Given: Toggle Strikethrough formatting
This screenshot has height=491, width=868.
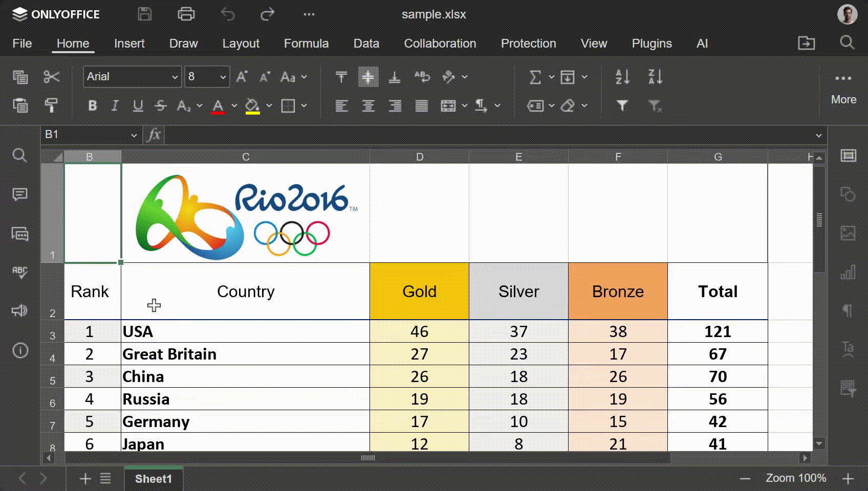Looking at the screenshot, I should 161,106.
